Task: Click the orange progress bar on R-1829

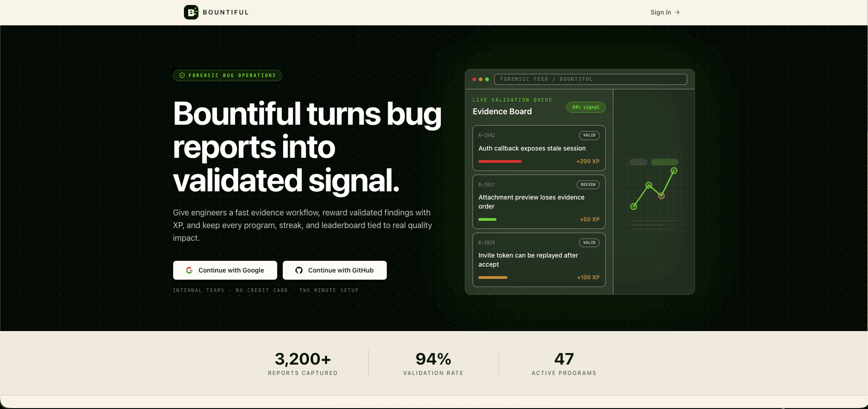Action: tap(493, 278)
